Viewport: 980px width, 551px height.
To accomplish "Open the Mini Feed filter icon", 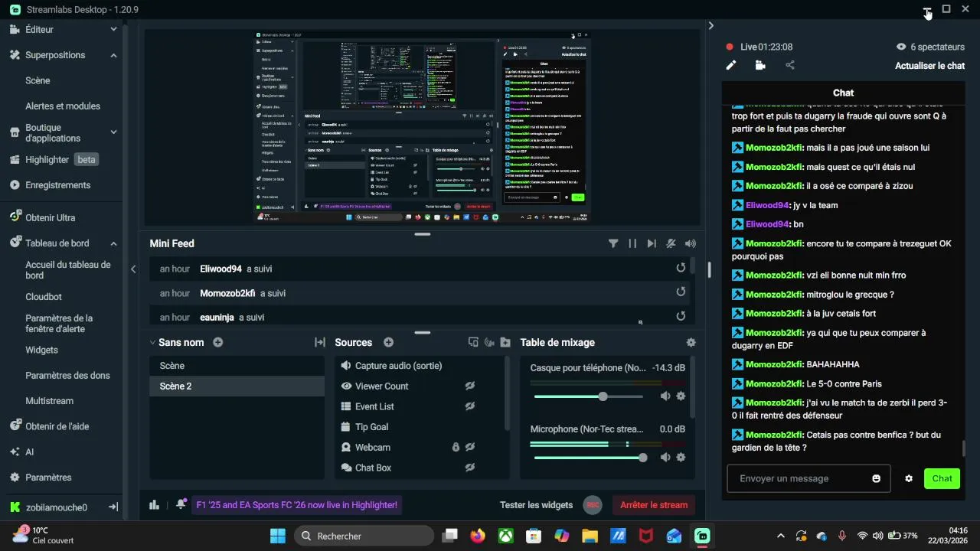I will pyautogui.click(x=613, y=243).
